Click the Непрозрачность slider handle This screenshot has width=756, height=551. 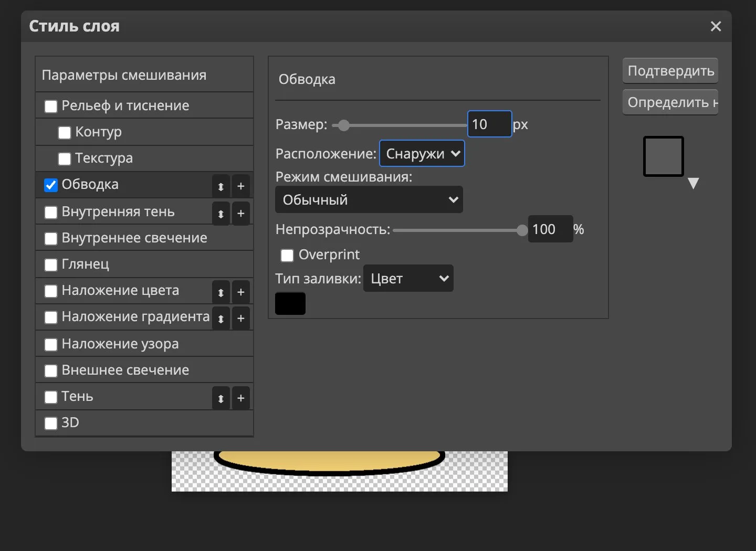(x=522, y=230)
